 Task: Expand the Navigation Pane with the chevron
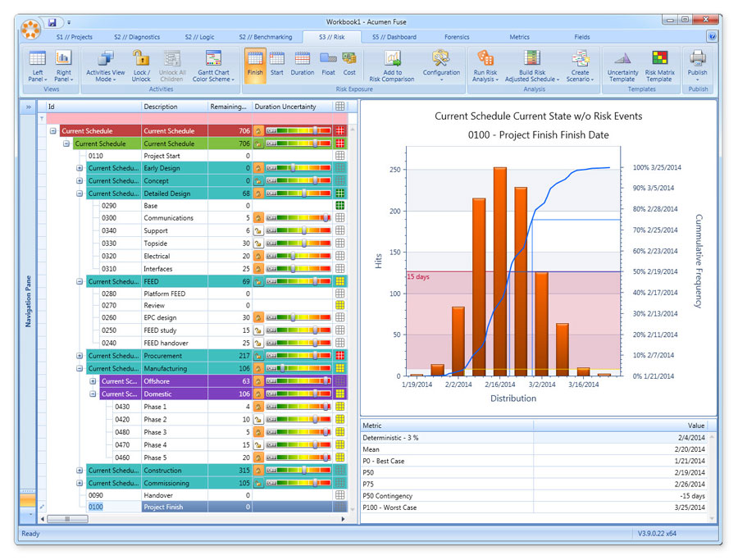(27, 107)
